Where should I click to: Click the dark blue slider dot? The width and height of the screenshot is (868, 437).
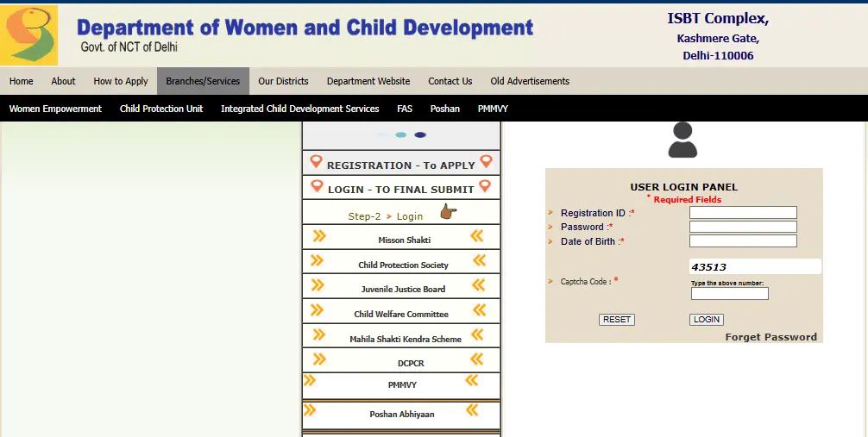point(420,135)
